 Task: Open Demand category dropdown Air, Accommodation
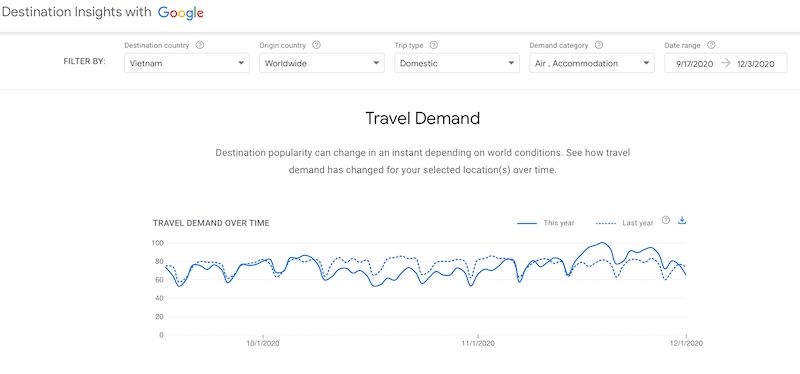click(592, 63)
